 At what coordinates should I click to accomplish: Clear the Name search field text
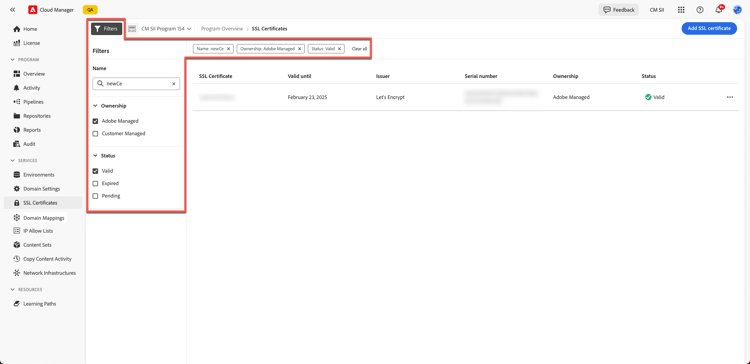coord(174,84)
